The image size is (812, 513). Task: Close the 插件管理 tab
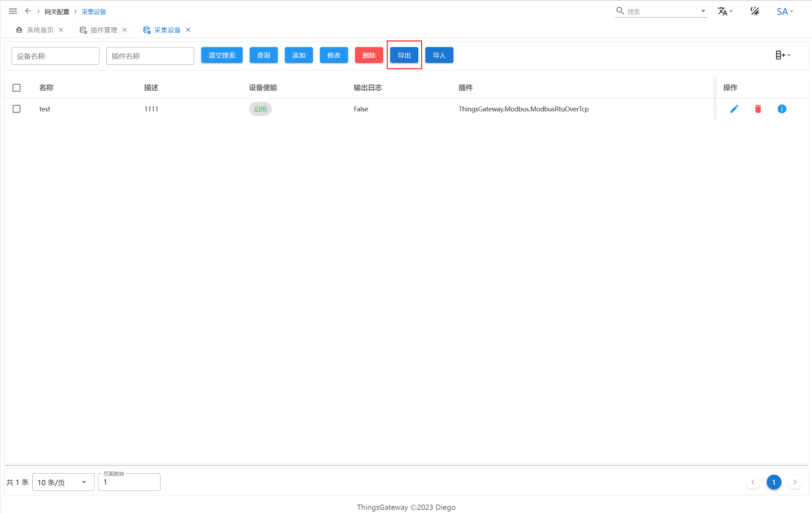tap(125, 30)
